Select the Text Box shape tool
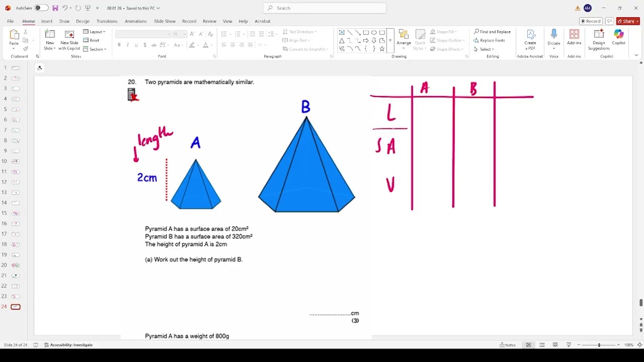Viewport: 644px width, 362px height. [342, 32]
